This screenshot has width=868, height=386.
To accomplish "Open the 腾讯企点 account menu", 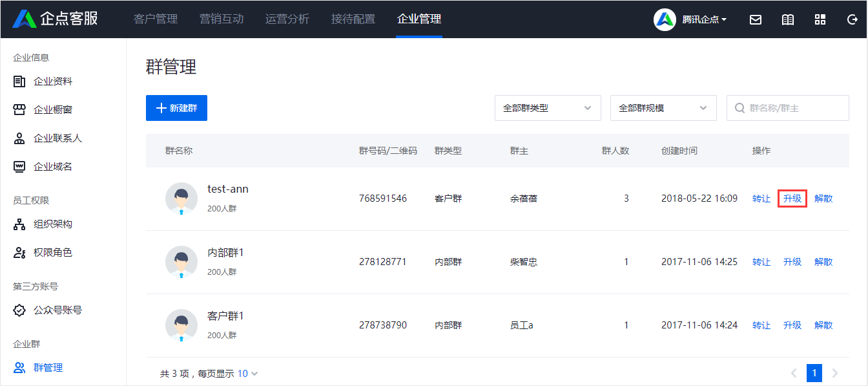I will tap(690, 19).
